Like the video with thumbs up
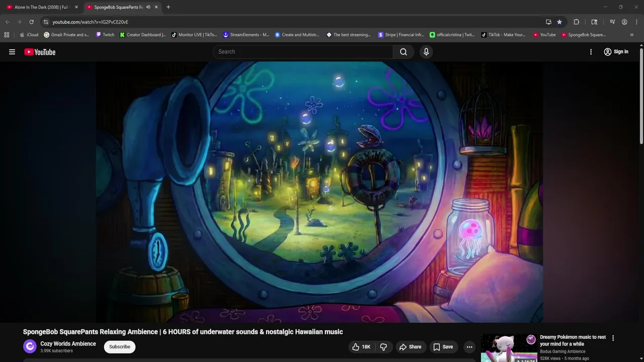The width and height of the screenshot is (644, 362). click(362, 347)
